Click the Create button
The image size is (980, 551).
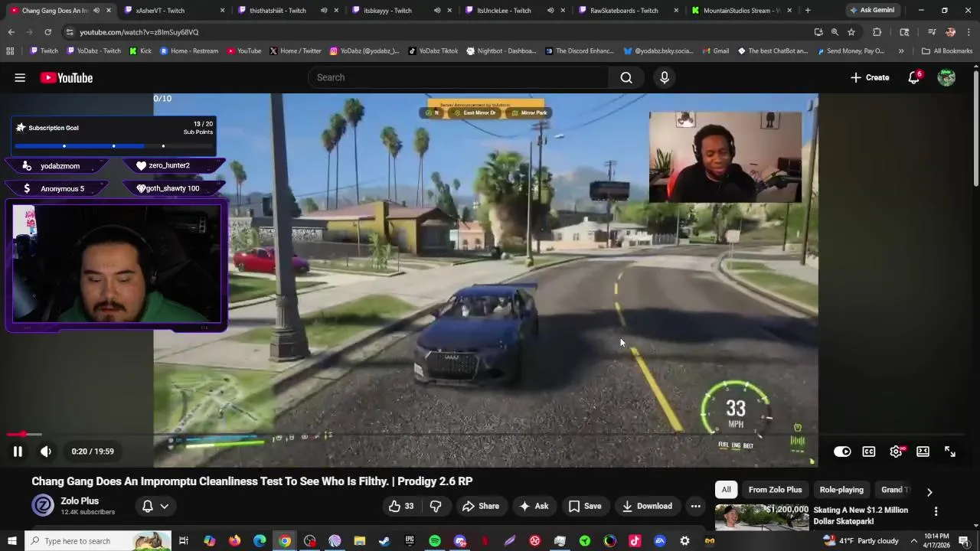(870, 77)
